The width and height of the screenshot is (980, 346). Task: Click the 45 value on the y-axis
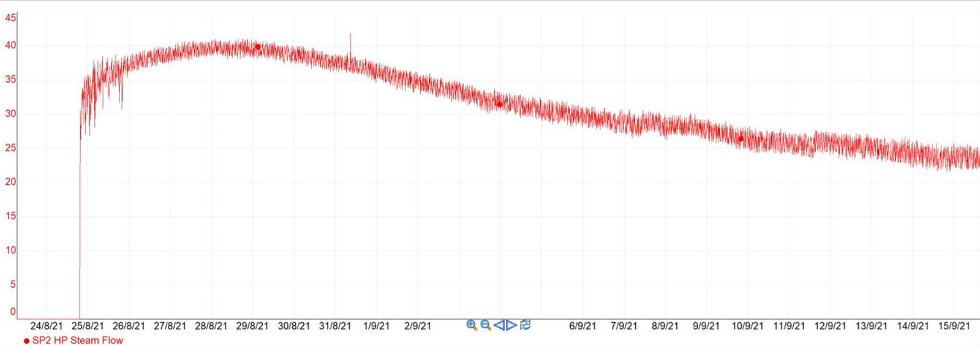(x=10, y=18)
